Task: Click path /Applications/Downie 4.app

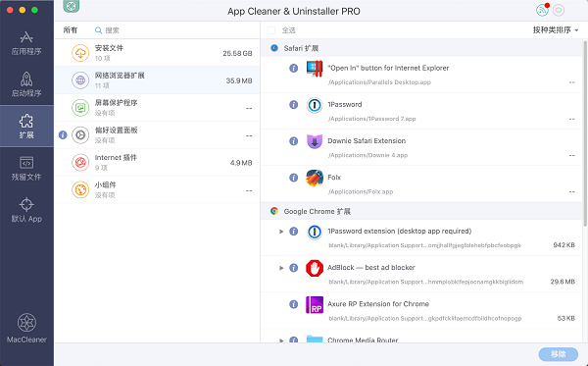Action: (x=367, y=155)
